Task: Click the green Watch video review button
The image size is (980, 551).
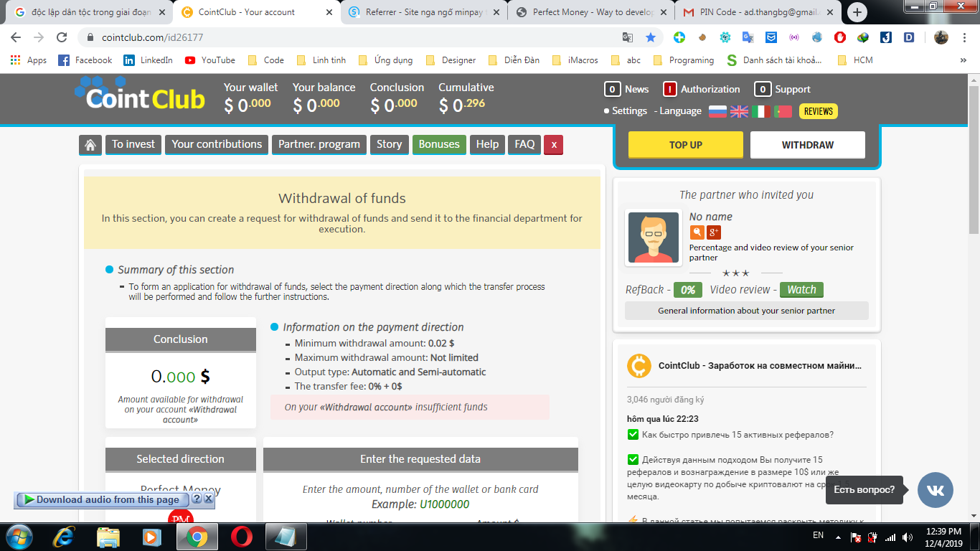Action: [x=801, y=290]
